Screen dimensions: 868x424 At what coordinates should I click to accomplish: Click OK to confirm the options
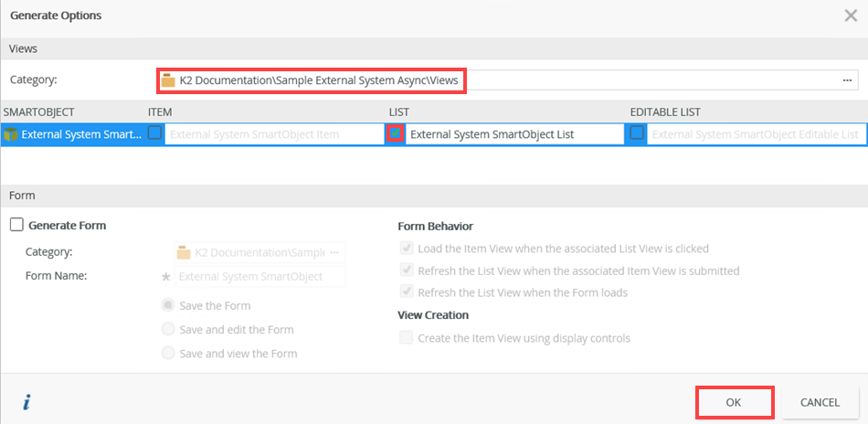[x=734, y=402]
